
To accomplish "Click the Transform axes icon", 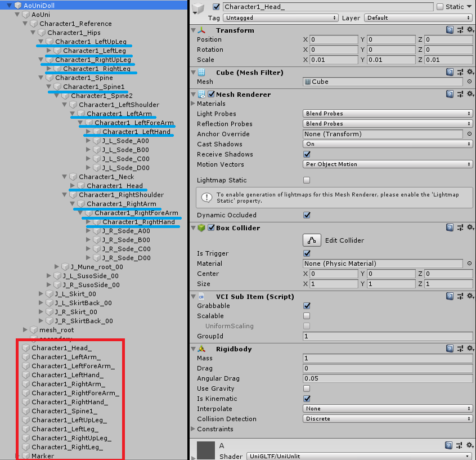I will [x=201, y=30].
